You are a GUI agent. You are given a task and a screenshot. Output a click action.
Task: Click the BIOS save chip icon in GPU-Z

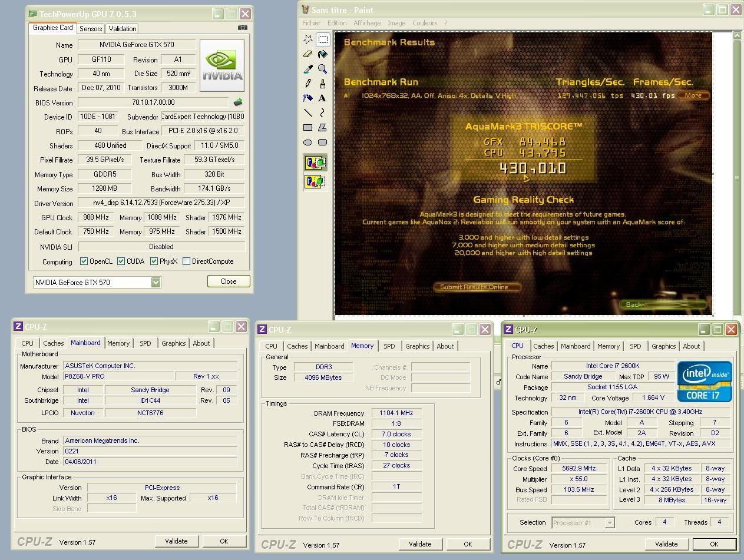238,102
